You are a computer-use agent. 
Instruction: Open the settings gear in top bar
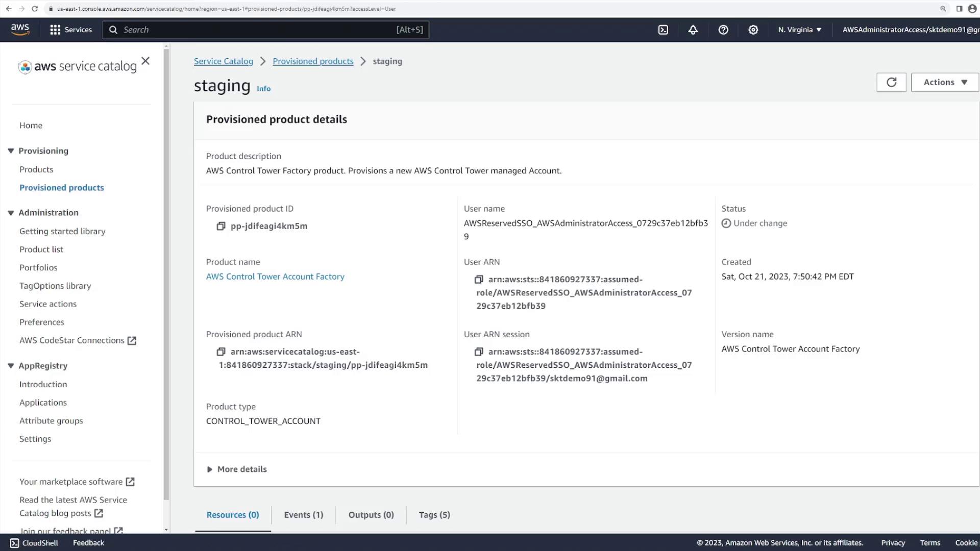coord(753,30)
